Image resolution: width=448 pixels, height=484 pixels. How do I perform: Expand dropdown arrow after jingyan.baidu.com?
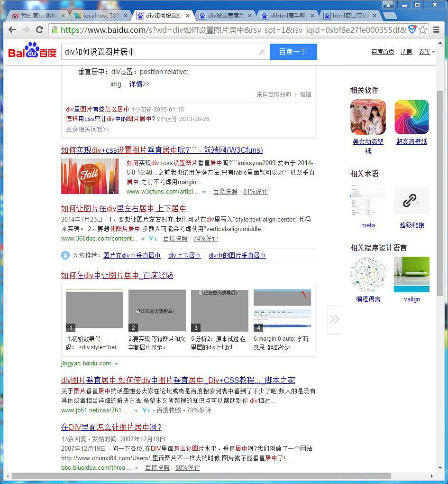coord(116,364)
